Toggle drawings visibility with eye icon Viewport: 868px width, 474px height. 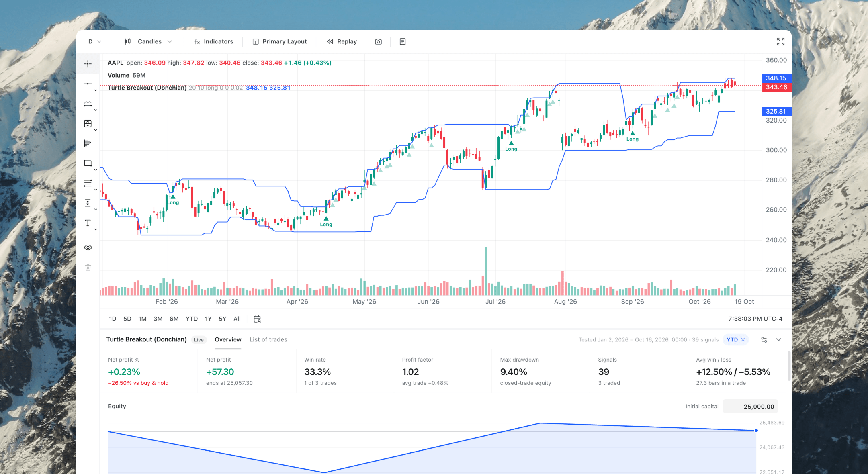88,247
